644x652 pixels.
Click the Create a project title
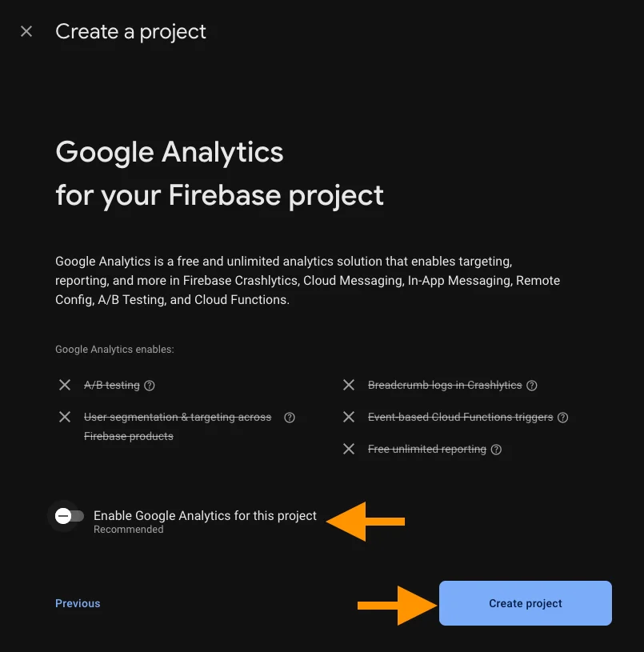pyautogui.click(x=130, y=32)
